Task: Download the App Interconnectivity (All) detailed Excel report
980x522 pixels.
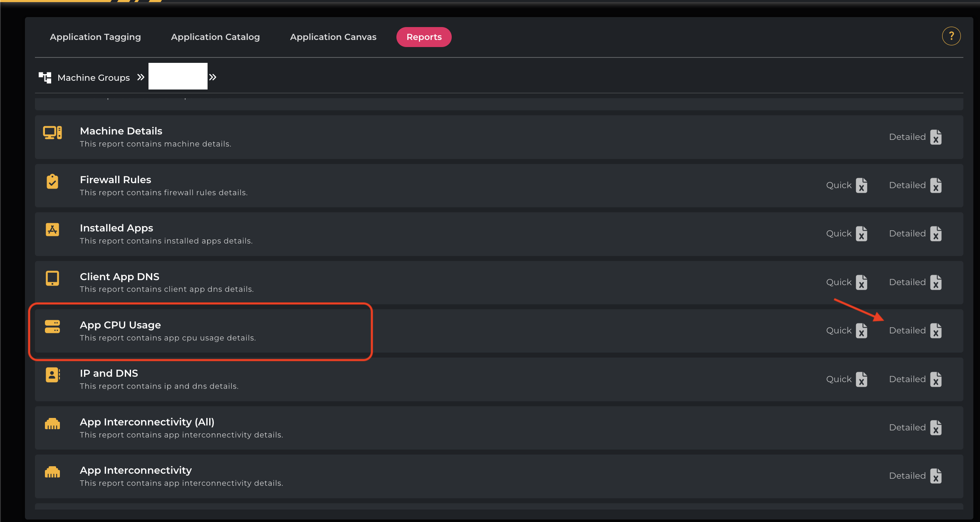Action: coord(936,428)
